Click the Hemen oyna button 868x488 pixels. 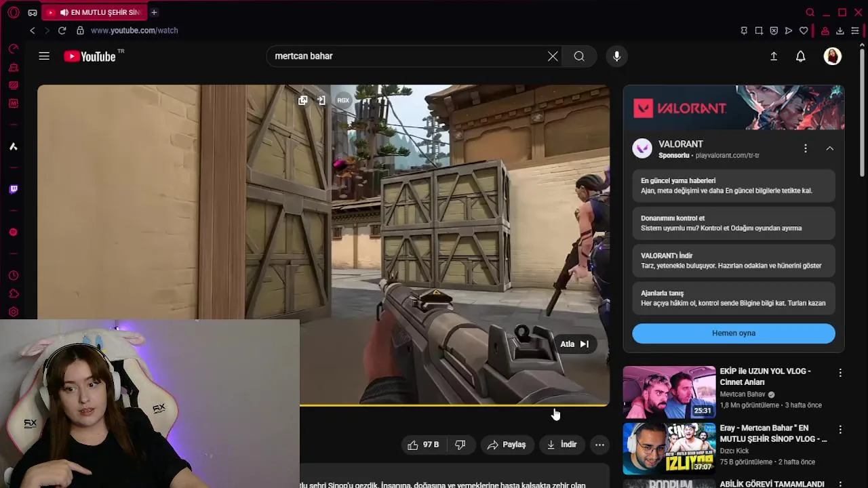[734, 333]
